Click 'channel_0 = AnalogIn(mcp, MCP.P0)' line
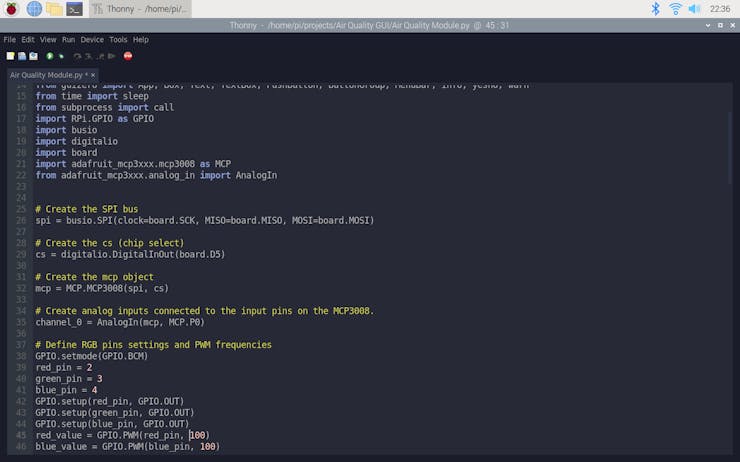 [120, 322]
